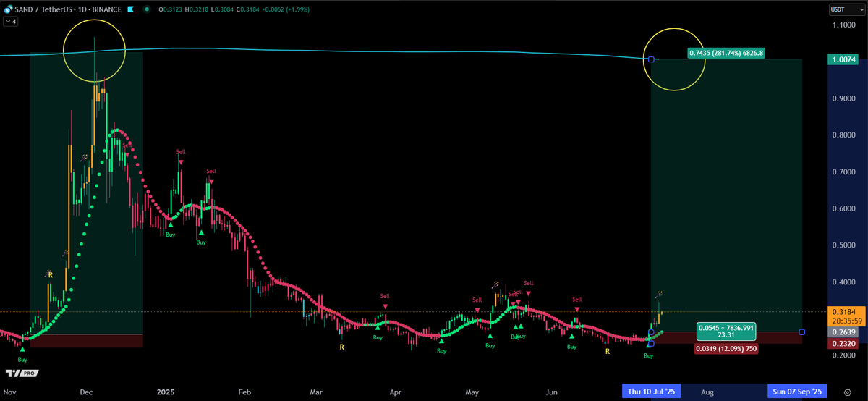Select the blue square handle at entry line's right end
Screen dimensions: 868x401
pos(802,332)
